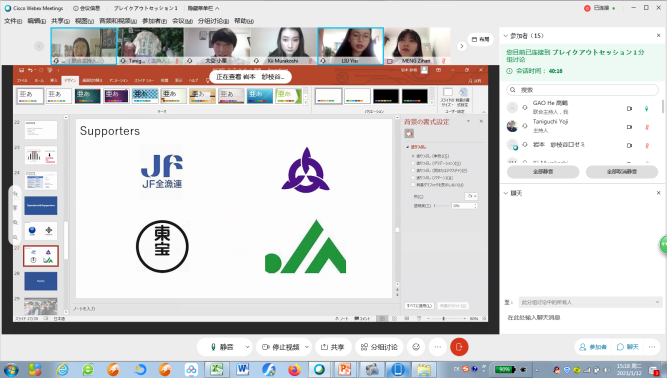The image size is (667, 378).
Task: Collapse the 参加者 (15) panel chevron
Action: (505, 36)
